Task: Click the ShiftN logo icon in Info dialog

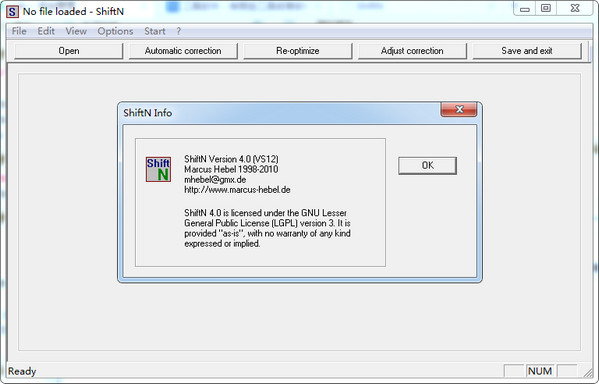Action: pyautogui.click(x=158, y=169)
